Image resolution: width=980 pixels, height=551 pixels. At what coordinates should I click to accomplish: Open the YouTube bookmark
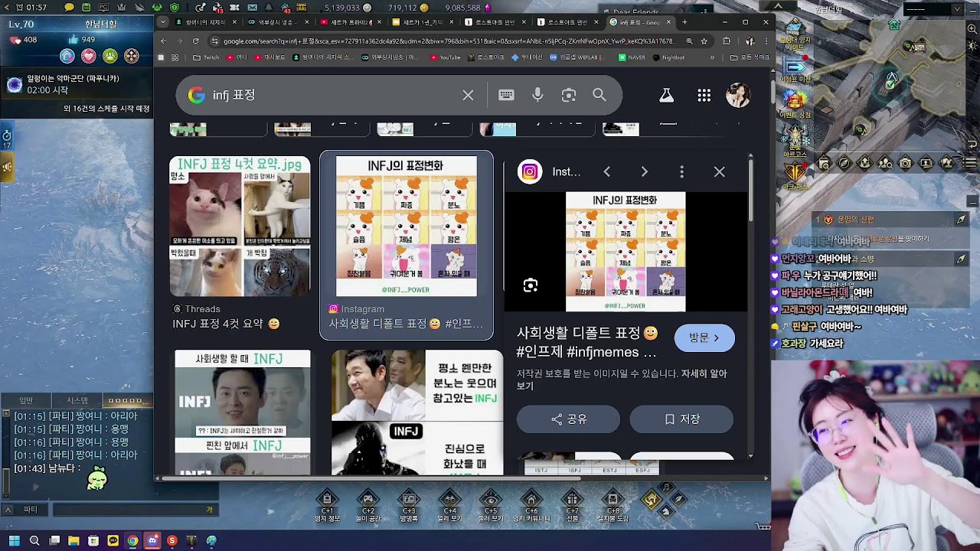pos(446,57)
